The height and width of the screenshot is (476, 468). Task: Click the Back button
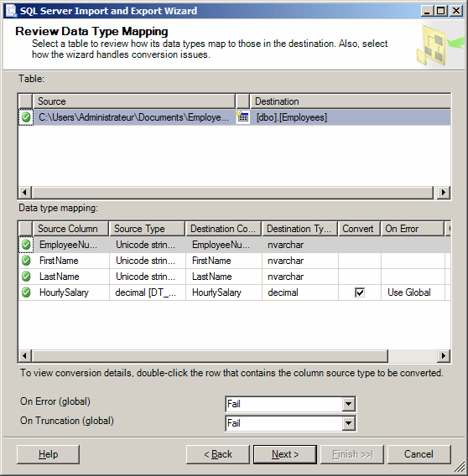click(x=218, y=454)
